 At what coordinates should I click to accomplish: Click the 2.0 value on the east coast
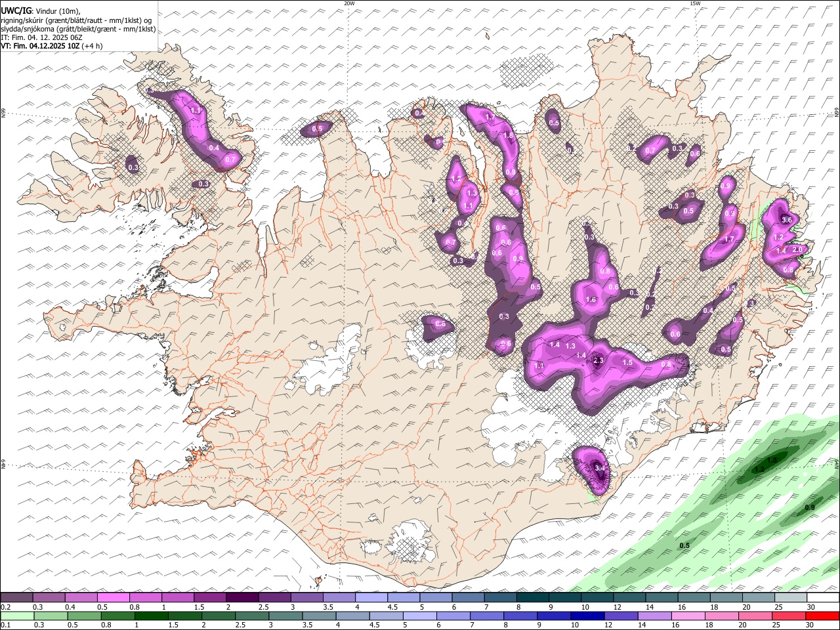point(798,249)
